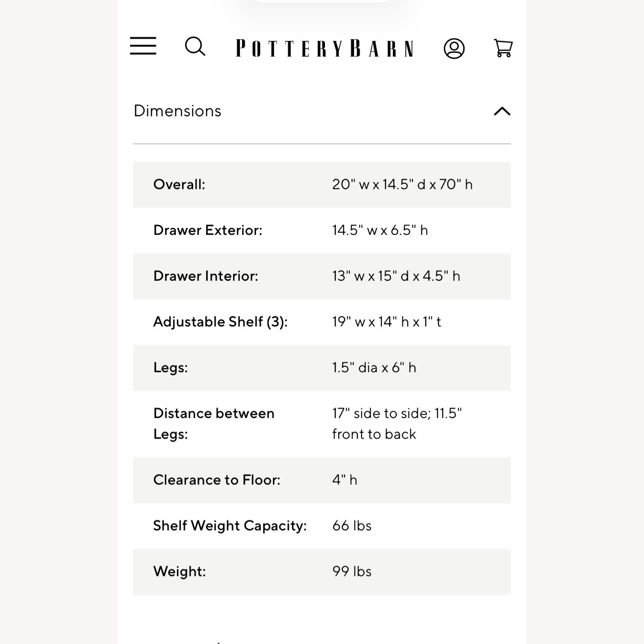Open the account profile icon
Image resolution: width=644 pixels, height=644 pixels.
click(x=454, y=48)
